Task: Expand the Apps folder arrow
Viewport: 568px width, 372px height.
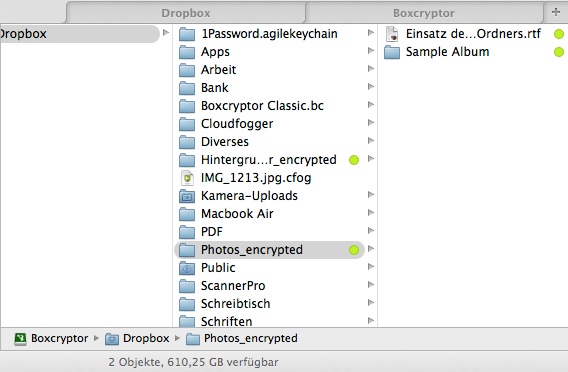Action: point(371,50)
